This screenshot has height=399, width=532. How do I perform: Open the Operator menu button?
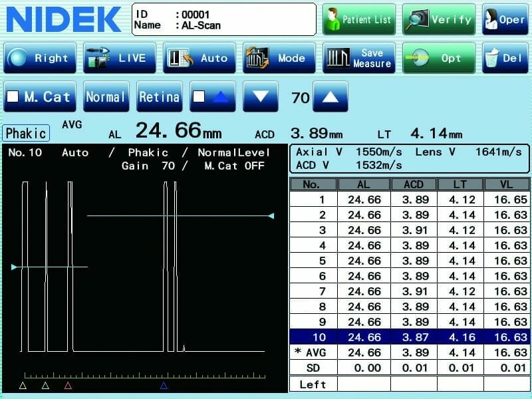tap(505, 19)
